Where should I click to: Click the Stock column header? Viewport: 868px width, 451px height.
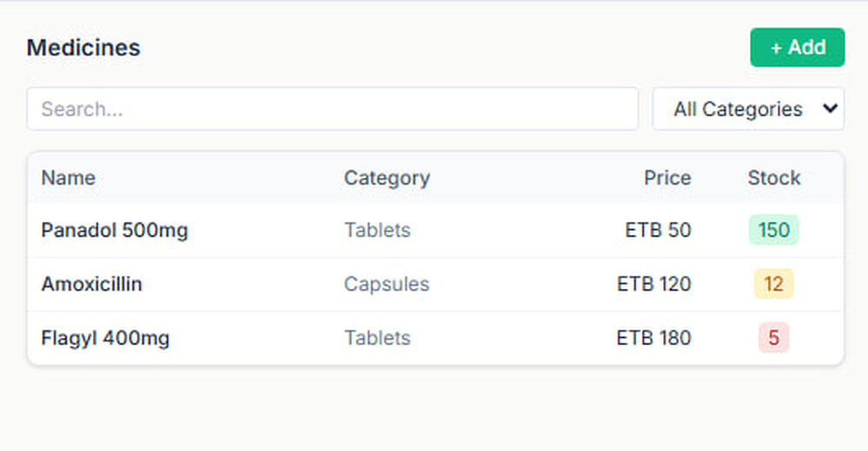[x=773, y=178]
